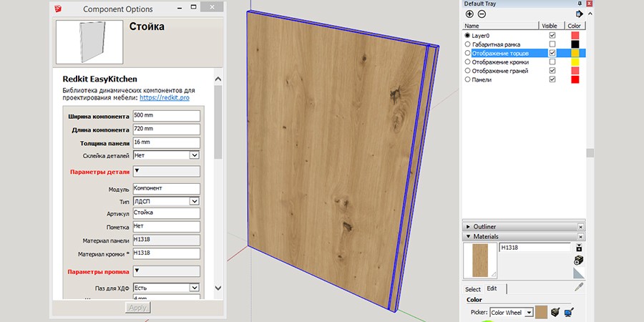This screenshot has height=322, width=644.
Task: Switch to the Select tab in Materials
Action: point(473,289)
